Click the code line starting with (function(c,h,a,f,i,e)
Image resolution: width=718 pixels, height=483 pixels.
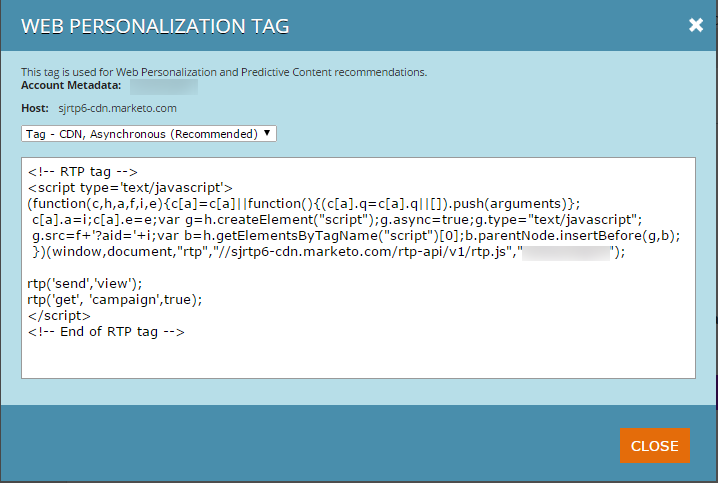(304, 203)
